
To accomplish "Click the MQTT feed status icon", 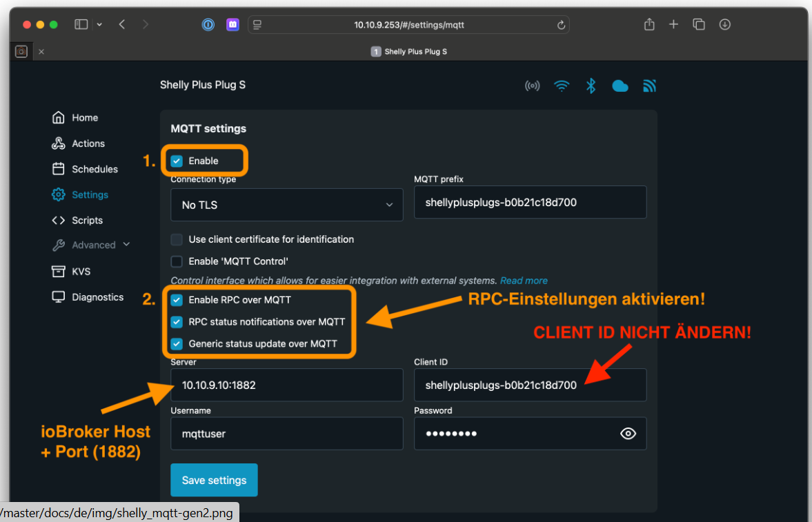I will 649,86.
